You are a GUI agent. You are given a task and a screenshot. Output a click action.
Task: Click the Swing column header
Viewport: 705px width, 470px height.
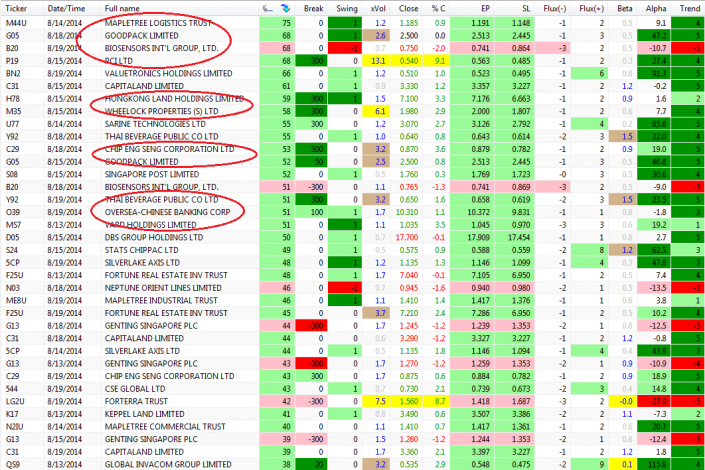point(347,8)
